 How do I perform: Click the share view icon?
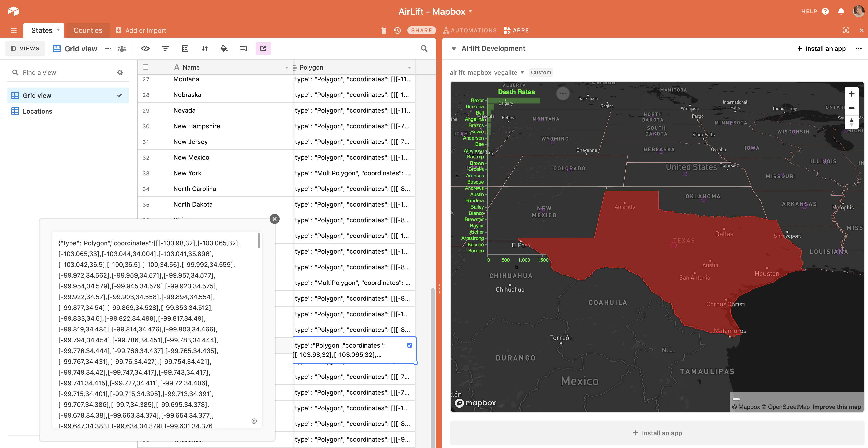[x=263, y=48]
